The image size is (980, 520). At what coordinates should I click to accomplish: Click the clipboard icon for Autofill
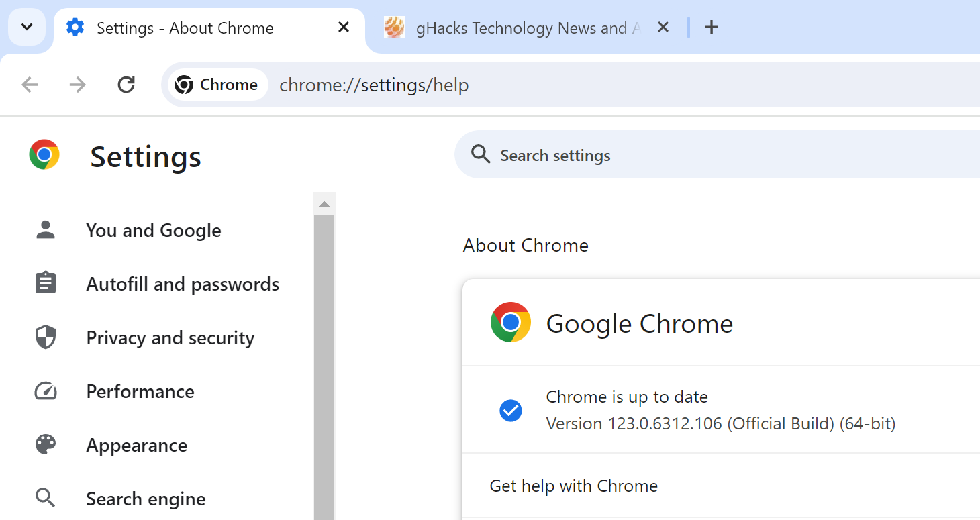point(46,284)
